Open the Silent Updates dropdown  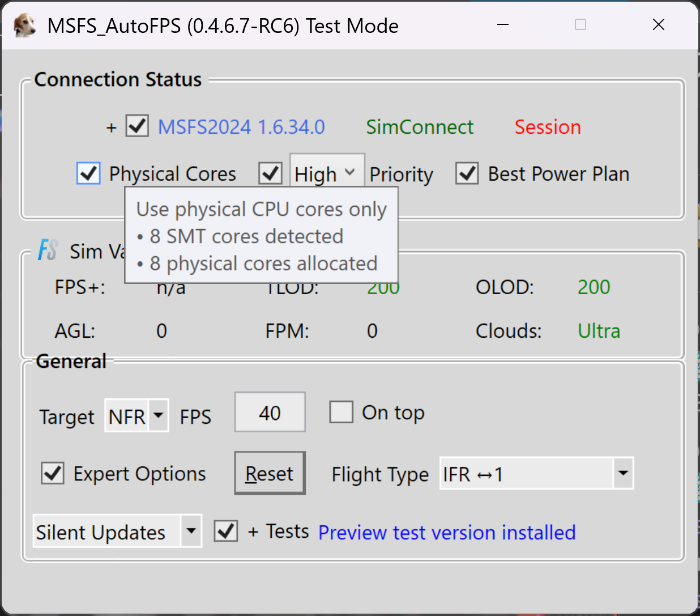tap(117, 531)
